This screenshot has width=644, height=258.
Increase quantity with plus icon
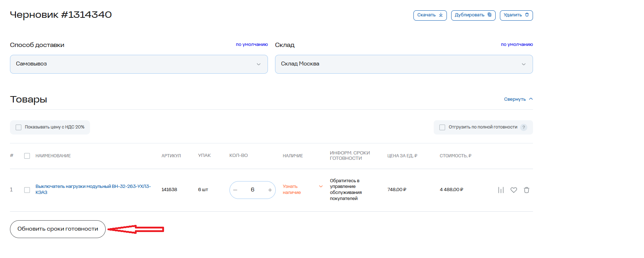(270, 190)
